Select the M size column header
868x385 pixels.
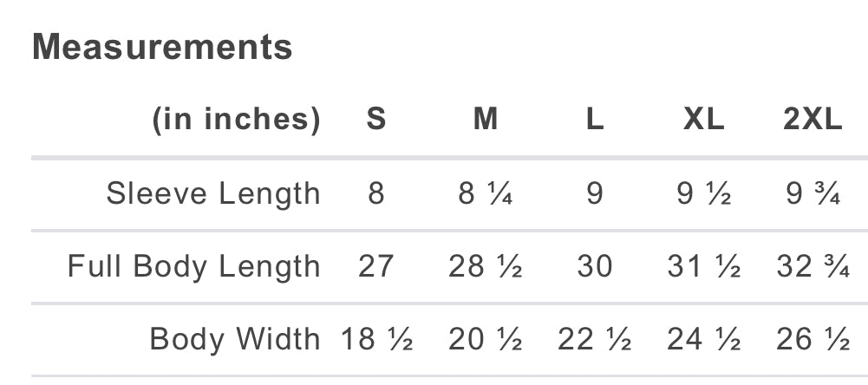click(486, 119)
